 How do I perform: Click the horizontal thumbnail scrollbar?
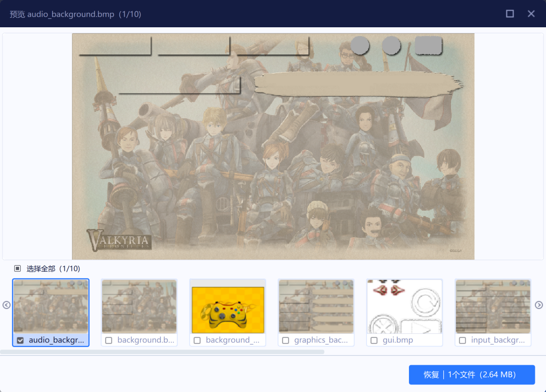tap(162, 352)
